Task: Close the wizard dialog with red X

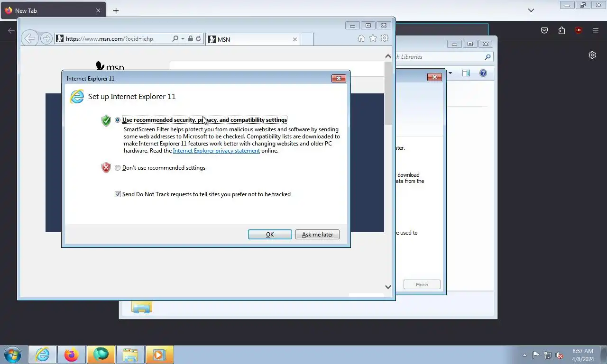Action: pyautogui.click(x=434, y=77)
